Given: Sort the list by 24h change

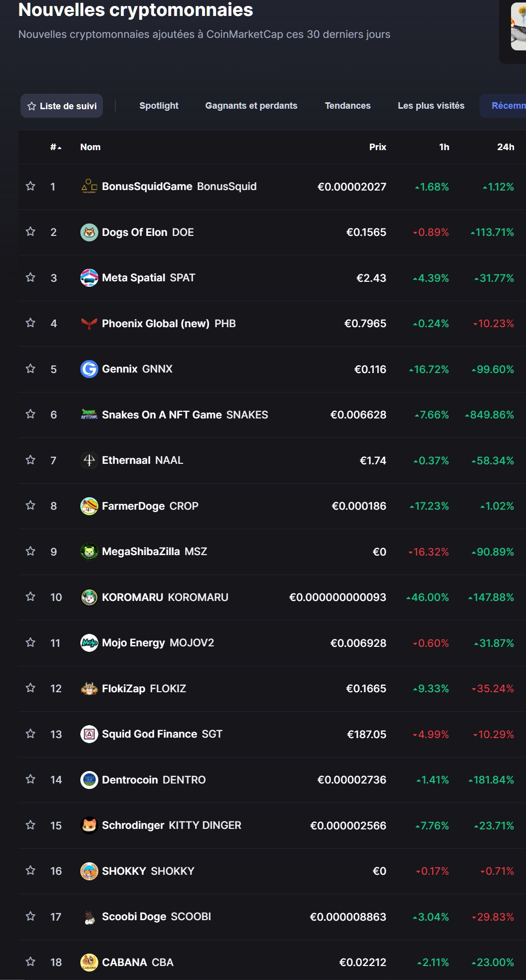Looking at the screenshot, I should click(505, 147).
